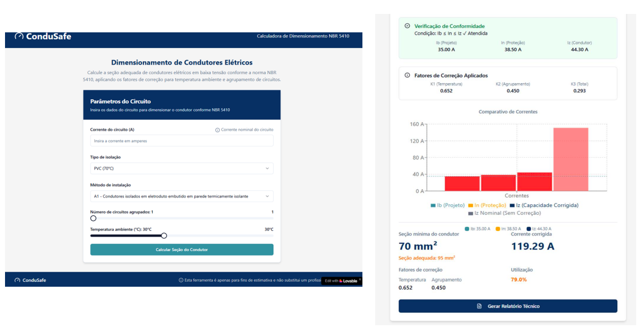
Task: Click the ConduSafe gauge icon in footer
Action: [x=17, y=280]
